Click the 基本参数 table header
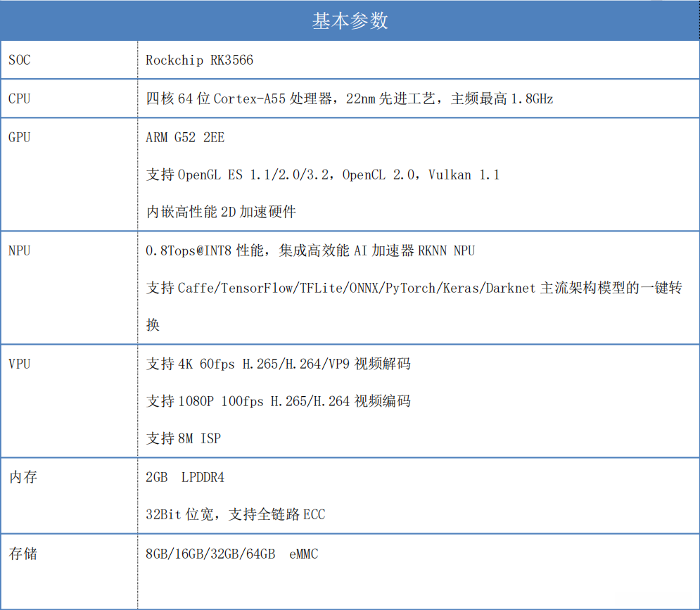Image resolution: width=700 pixels, height=610 pixels. point(350,21)
